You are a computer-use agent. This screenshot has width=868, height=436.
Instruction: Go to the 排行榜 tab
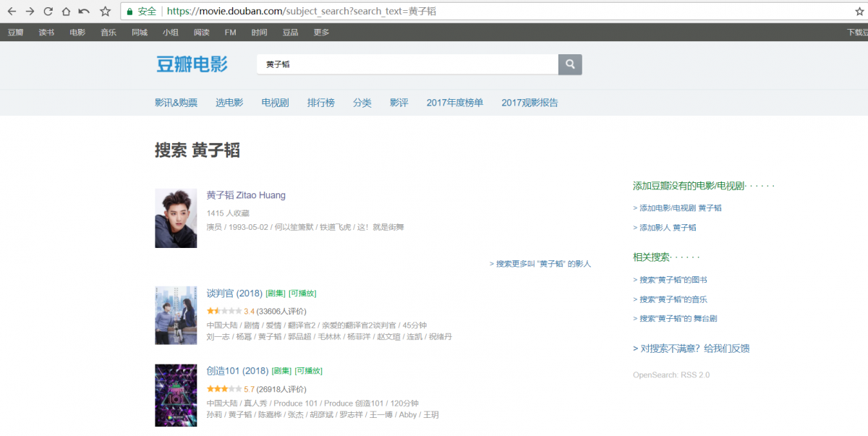pos(321,103)
